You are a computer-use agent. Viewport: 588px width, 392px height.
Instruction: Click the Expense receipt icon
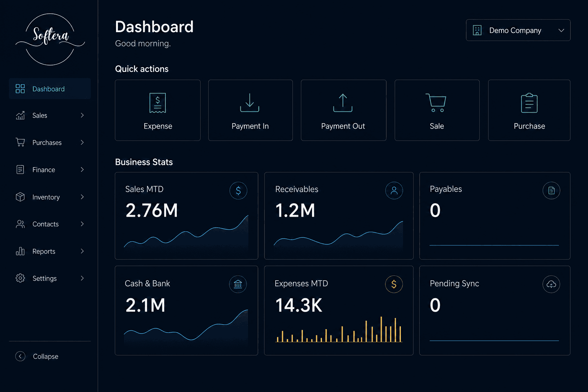pos(158,103)
